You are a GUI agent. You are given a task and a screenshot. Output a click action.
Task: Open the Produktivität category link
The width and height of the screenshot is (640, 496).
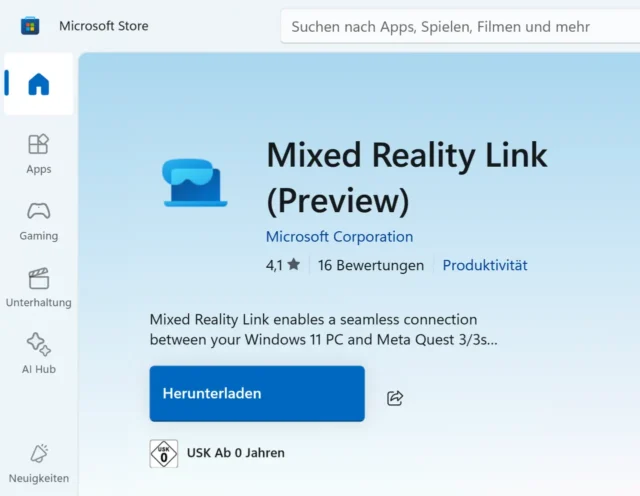(485, 265)
